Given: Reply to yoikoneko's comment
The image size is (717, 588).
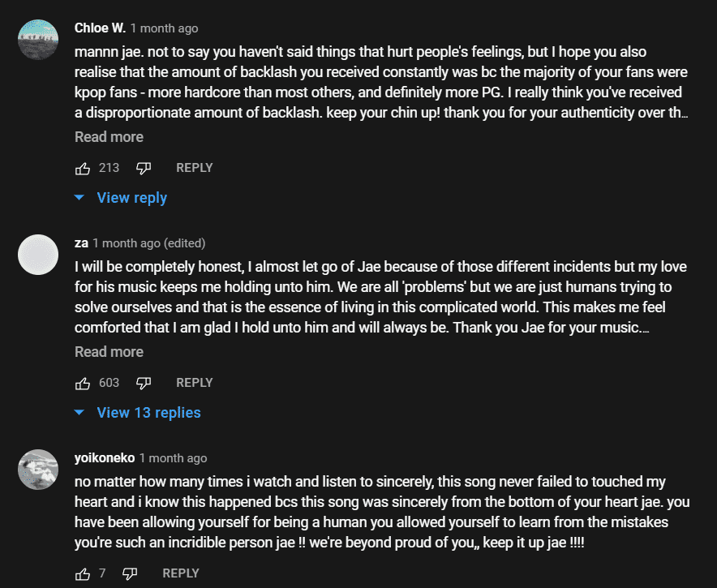Looking at the screenshot, I should 181,573.
